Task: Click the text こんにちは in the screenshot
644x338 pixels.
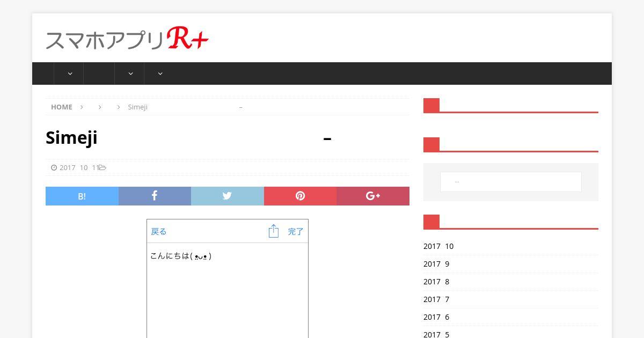Action: point(170,256)
